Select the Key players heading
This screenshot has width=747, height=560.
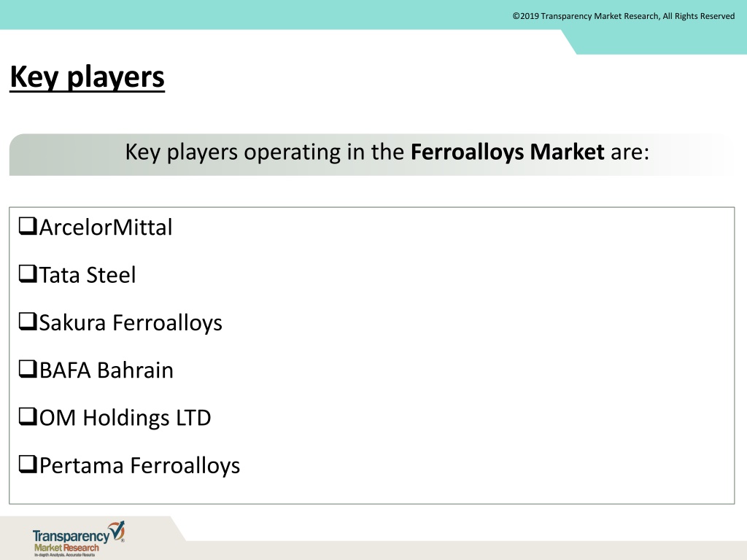[88, 77]
